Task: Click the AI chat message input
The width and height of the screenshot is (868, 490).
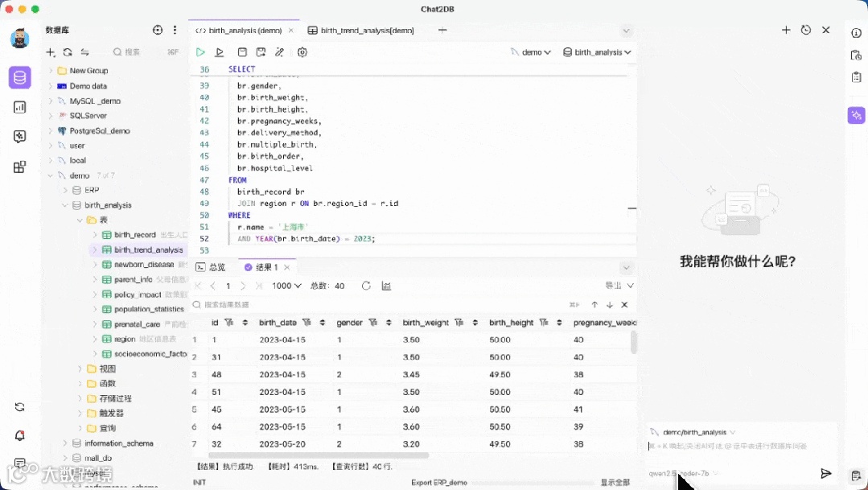Action: point(742,447)
